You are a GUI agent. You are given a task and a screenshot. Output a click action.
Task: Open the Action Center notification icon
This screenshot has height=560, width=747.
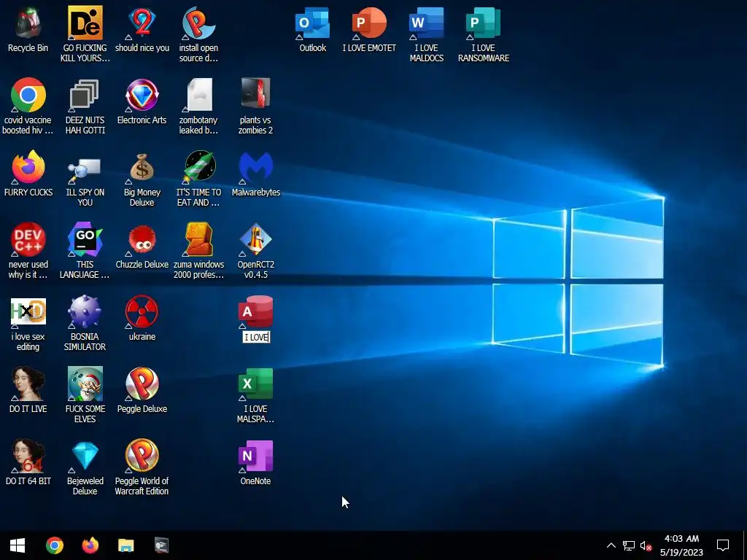723,545
